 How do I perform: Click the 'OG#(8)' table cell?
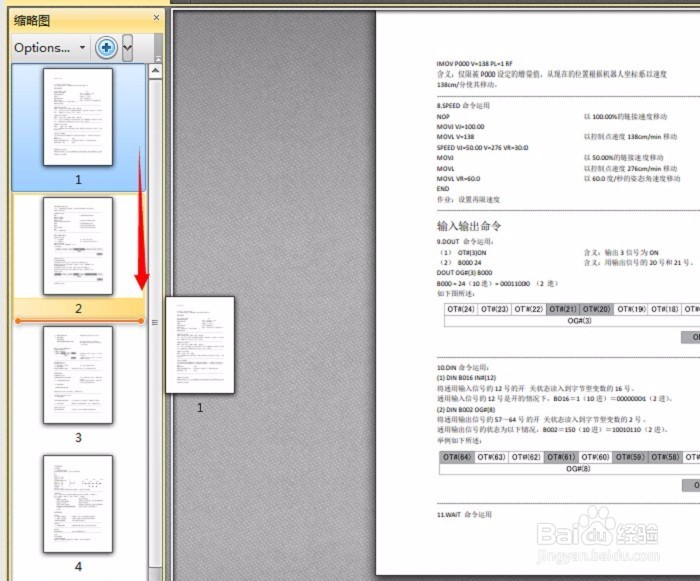pos(578,468)
